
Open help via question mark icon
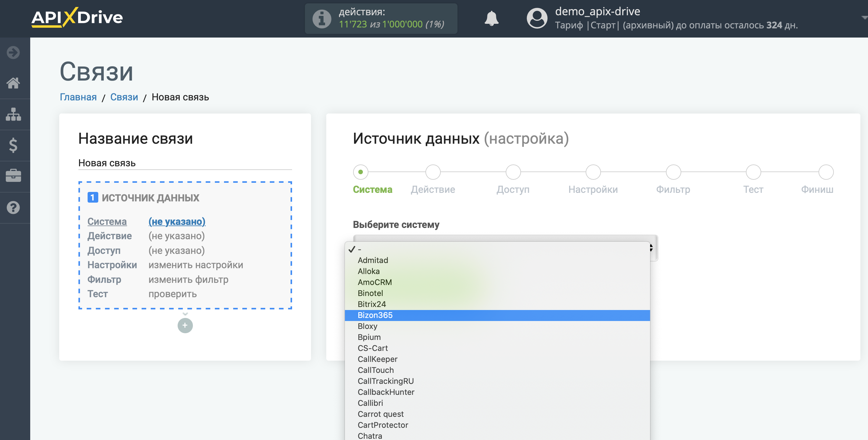click(x=13, y=207)
